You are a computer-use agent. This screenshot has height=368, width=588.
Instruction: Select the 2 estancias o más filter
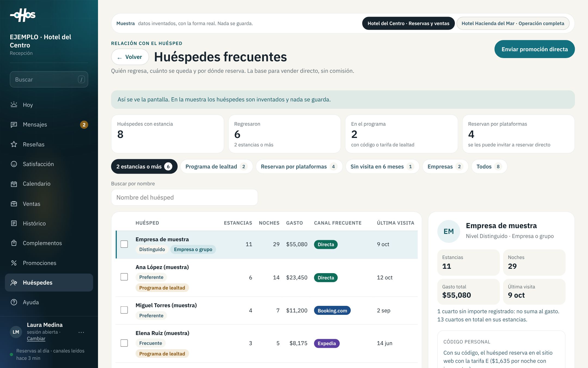(144, 166)
